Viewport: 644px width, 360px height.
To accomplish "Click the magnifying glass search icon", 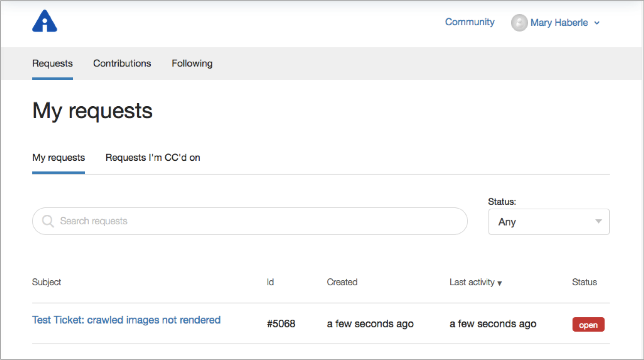I will pyautogui.click(x=48, y=221).
